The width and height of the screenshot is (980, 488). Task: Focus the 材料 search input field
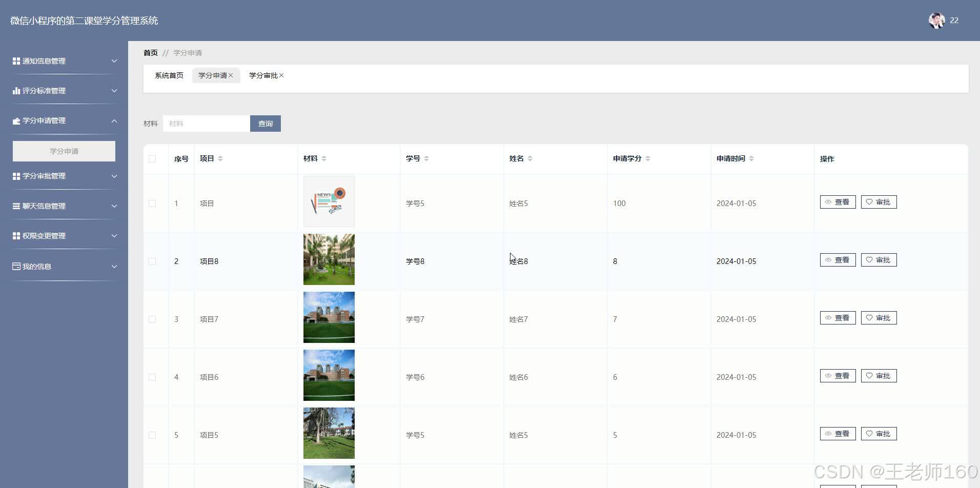click(207, 124)
